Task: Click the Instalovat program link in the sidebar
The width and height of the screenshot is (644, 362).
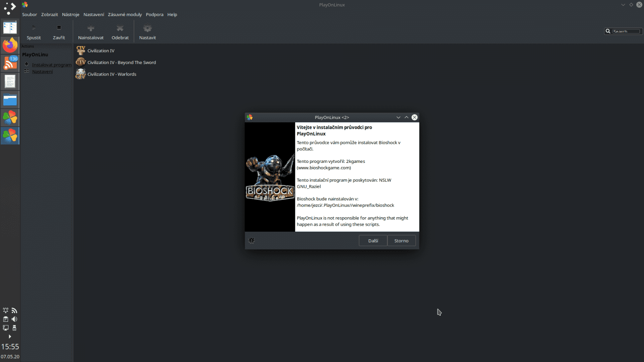Action: click(x=52, y=64)
